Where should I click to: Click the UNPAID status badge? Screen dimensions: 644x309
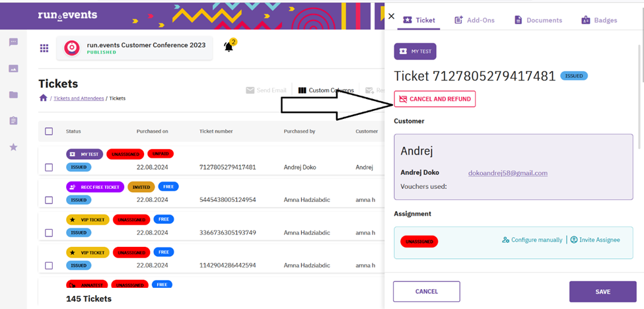tap(161, 154)
